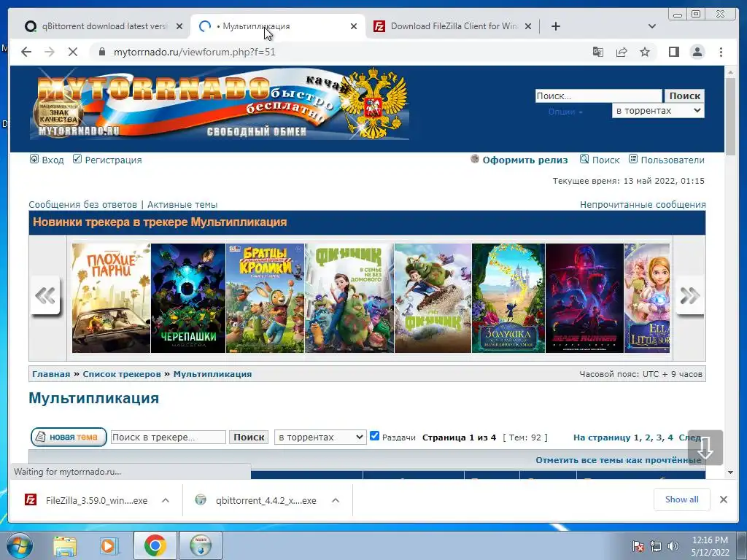747x560 pixels.
Task: Open the Черепашки poster
Action: 188,298
